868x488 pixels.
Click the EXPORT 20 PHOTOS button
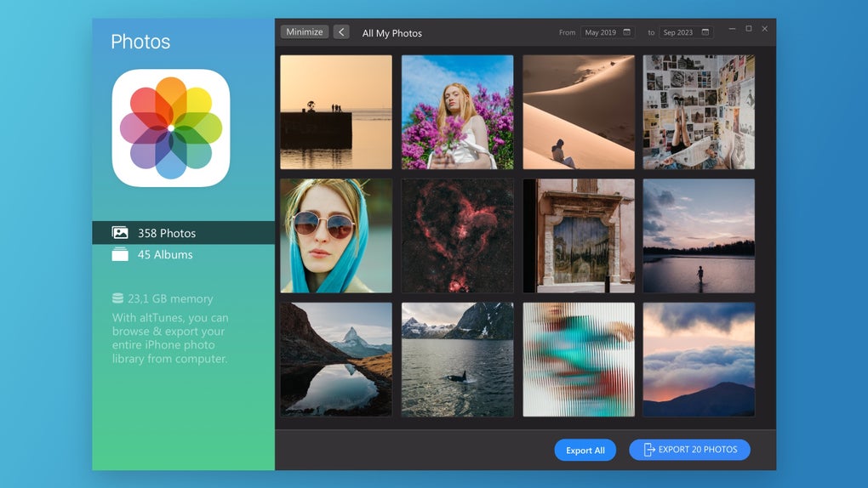point(690,450)
